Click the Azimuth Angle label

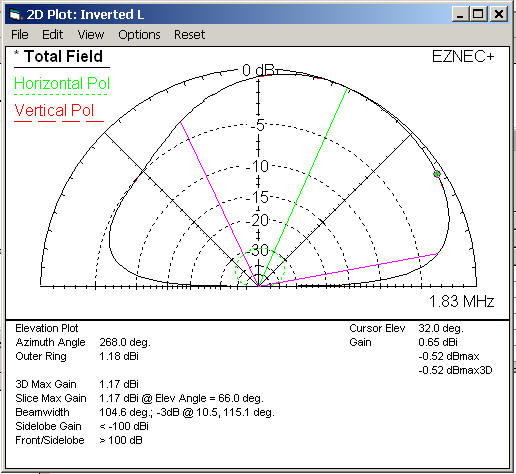tap(50, 342)
